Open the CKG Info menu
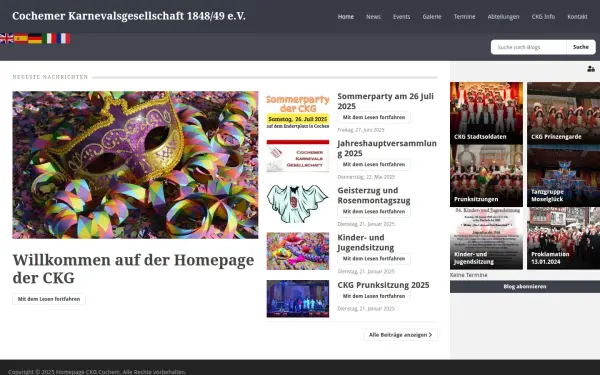 tap(543, 16)
